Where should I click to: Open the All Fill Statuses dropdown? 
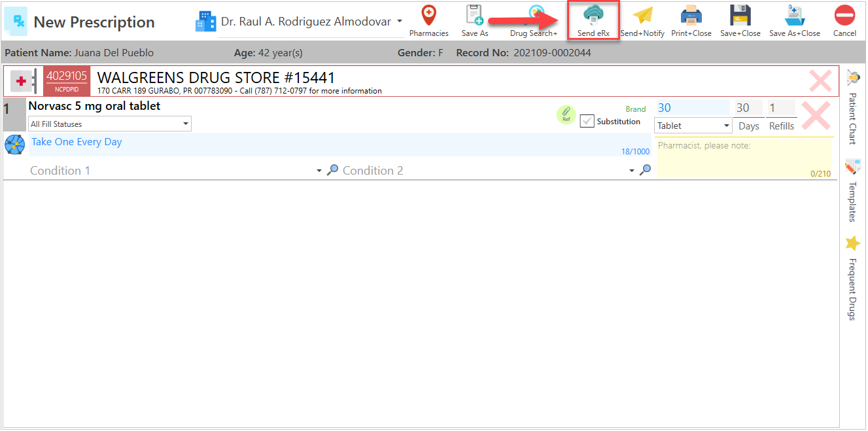coord(110,124)
